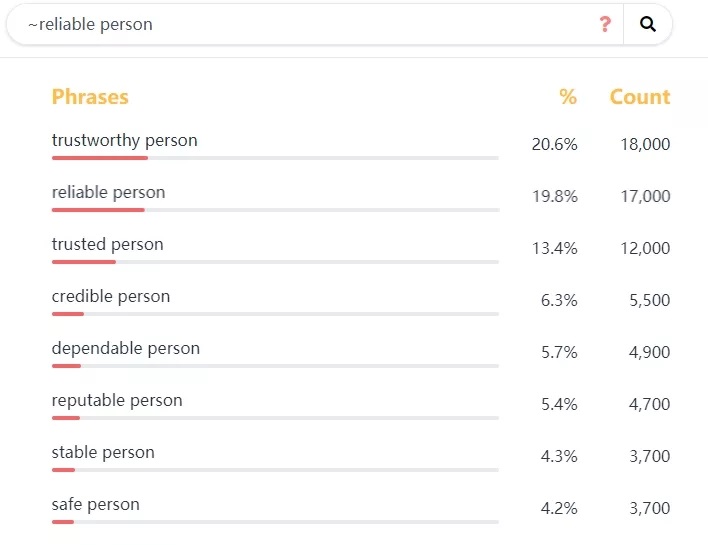Screen dimensions: 708x545
Task: Click the search query input field
Action: point(300,24)
